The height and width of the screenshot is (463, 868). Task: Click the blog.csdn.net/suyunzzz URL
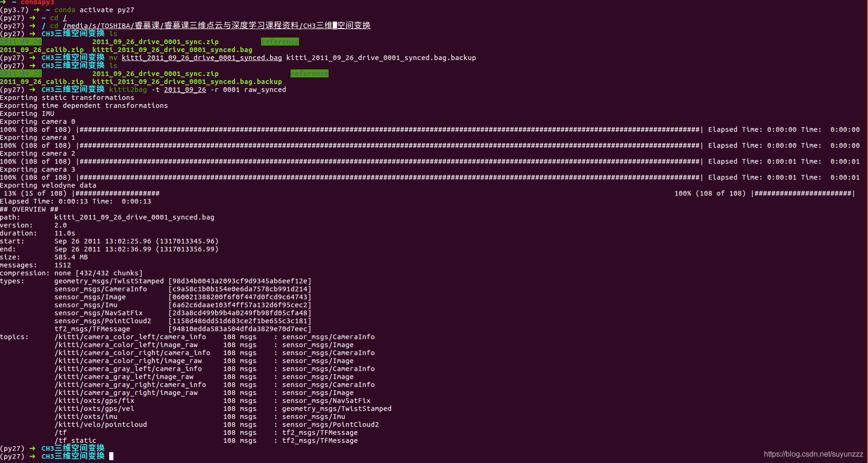click(x=813, y=454)
